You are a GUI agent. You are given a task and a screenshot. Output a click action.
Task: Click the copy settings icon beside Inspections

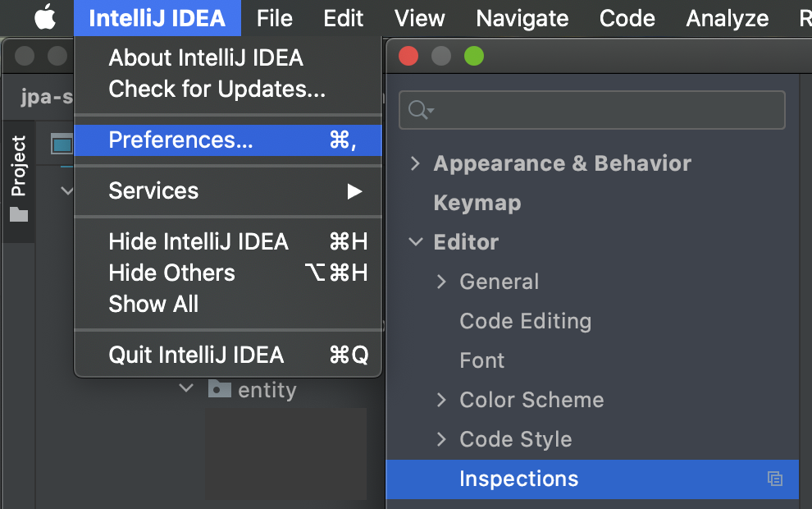pyautogui.click(x=775, y=479)
